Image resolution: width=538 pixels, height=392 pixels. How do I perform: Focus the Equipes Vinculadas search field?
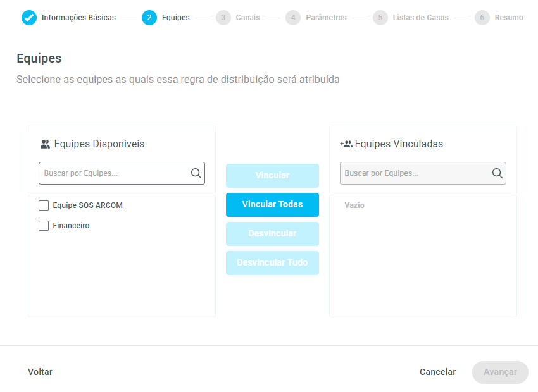tap(415, 173)
